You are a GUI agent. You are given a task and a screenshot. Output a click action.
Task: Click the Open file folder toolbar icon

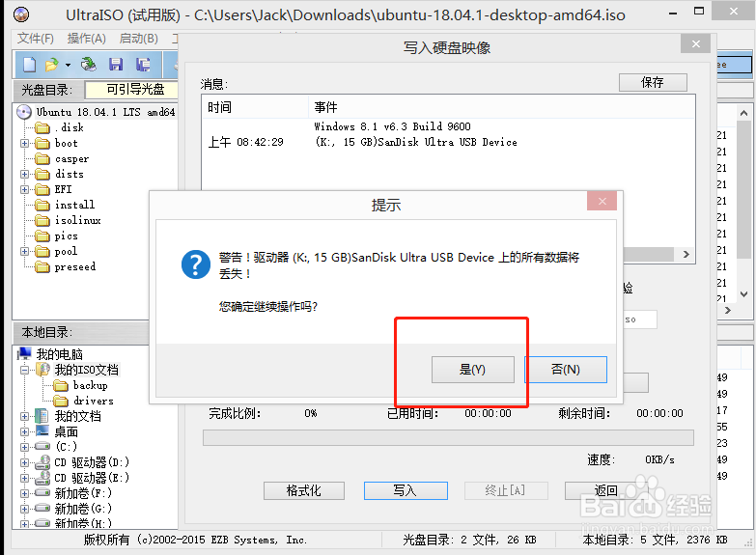(x=51, y=64)
